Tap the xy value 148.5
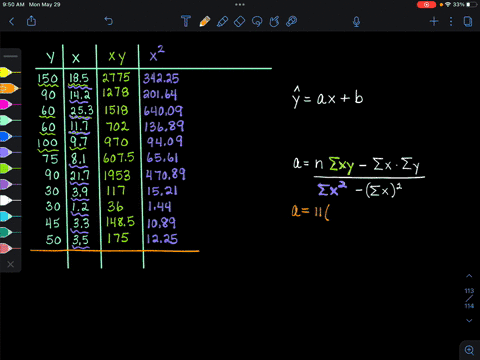Screen dimensions: 480x360 click(x=120, y=222)
